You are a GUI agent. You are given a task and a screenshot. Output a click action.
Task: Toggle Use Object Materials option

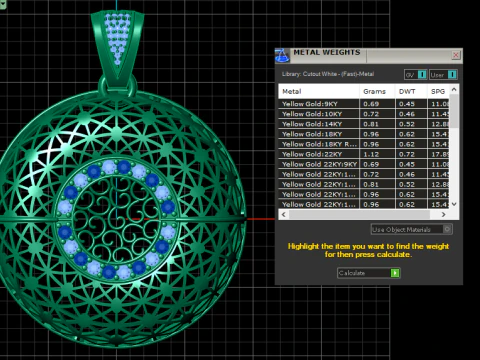[412, 229]
